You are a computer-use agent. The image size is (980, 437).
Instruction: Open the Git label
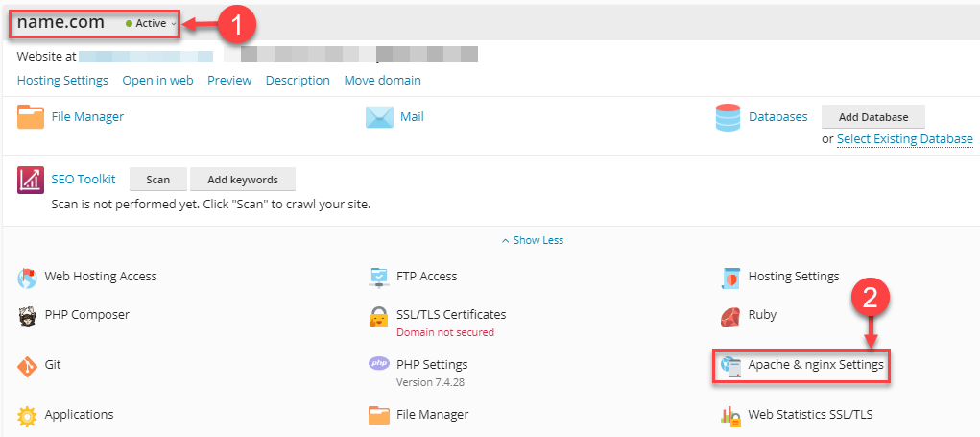click(x=53, y=364)
